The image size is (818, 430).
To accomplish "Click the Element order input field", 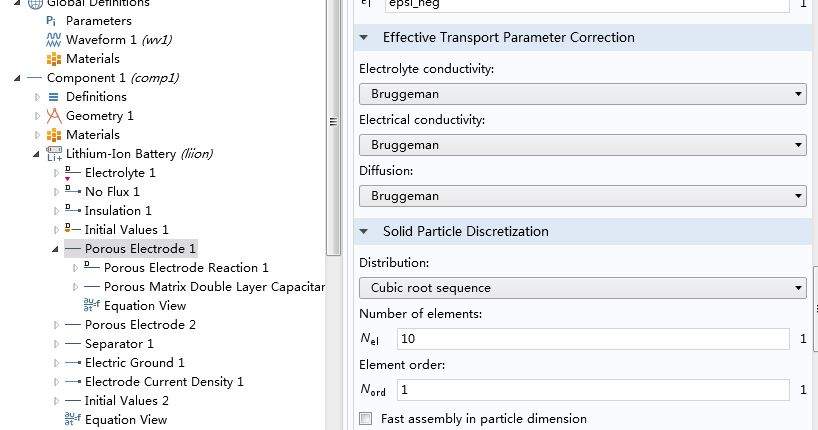I will point(592,390).
